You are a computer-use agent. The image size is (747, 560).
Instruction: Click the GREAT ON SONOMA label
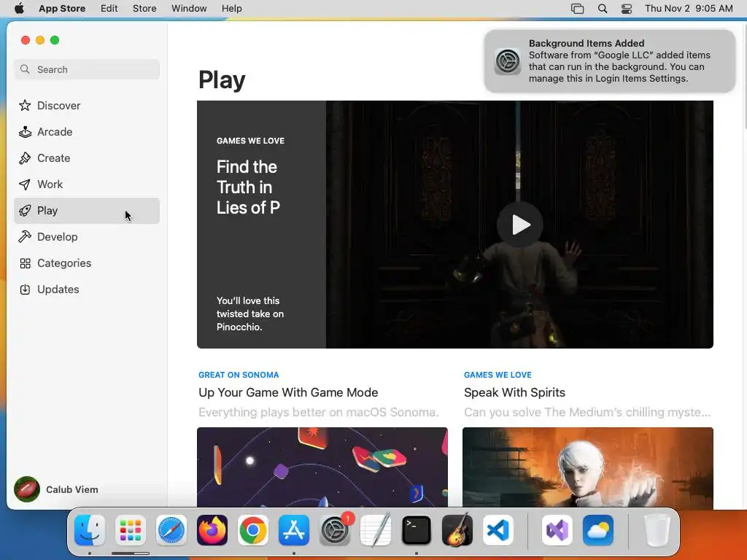pyautogui.click(x=239, y=375)
